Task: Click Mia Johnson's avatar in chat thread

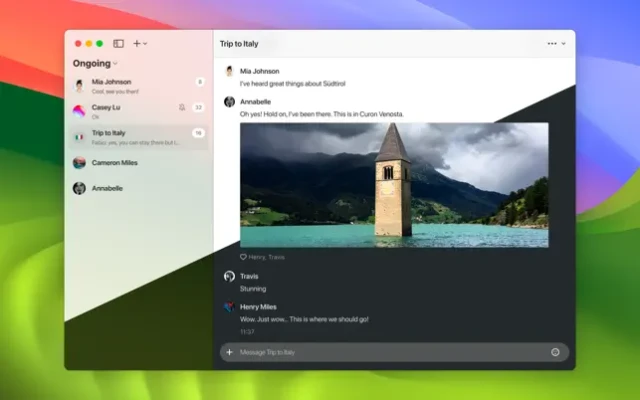Action: pyautogui.click(x=229, y=71)
